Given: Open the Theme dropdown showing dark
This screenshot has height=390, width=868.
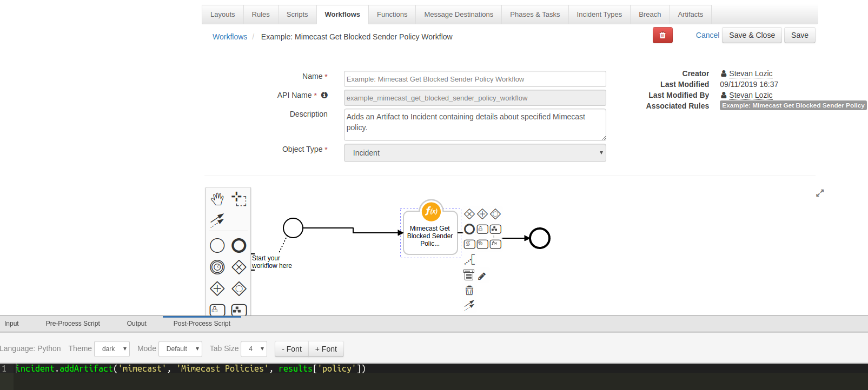Looking at the screenshot, I should (112, 349).
